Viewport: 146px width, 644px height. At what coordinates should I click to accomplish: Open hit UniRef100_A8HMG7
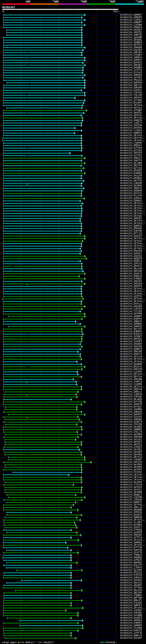tap(131, 15)
